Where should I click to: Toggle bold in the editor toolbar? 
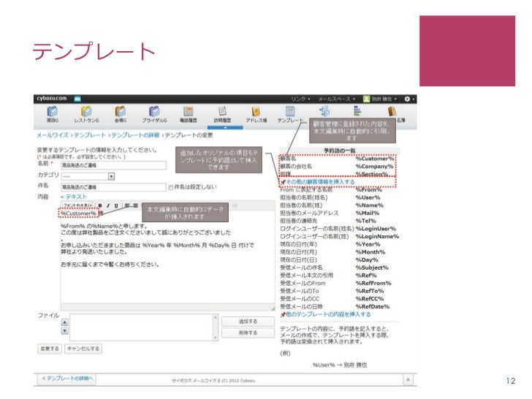100,205
